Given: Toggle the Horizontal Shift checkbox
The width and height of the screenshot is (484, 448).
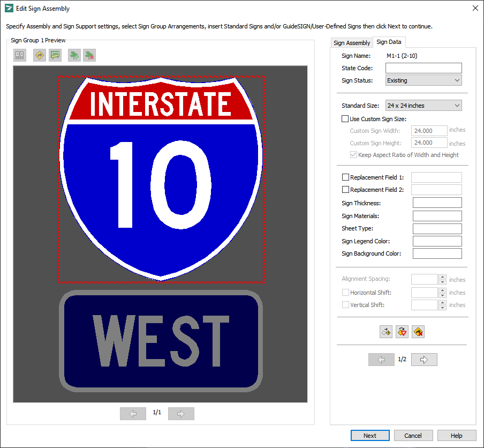Looking at the screenshot, I should (345, 292).
